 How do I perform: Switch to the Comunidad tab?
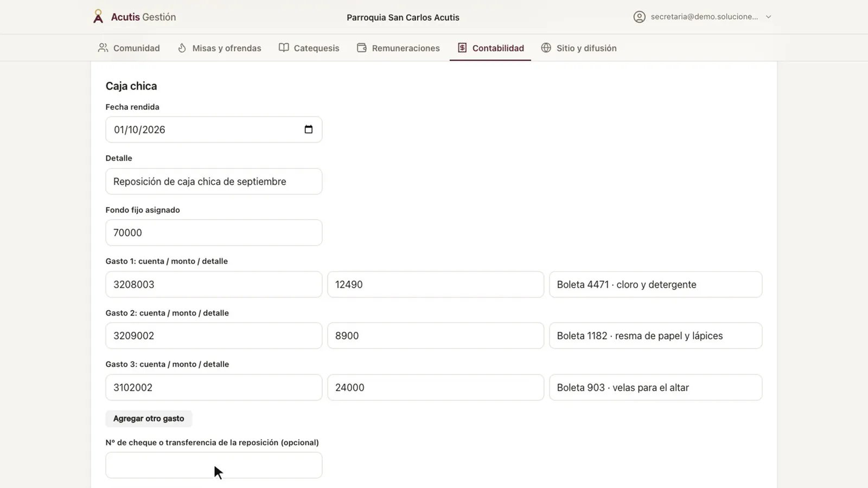point(129,48)
